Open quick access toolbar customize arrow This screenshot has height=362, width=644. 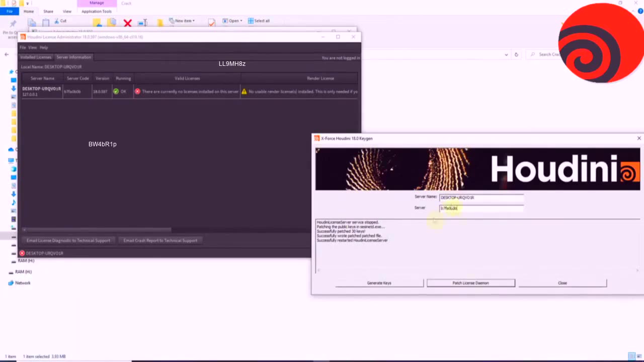pyautogui.click(x=28, y=3)
